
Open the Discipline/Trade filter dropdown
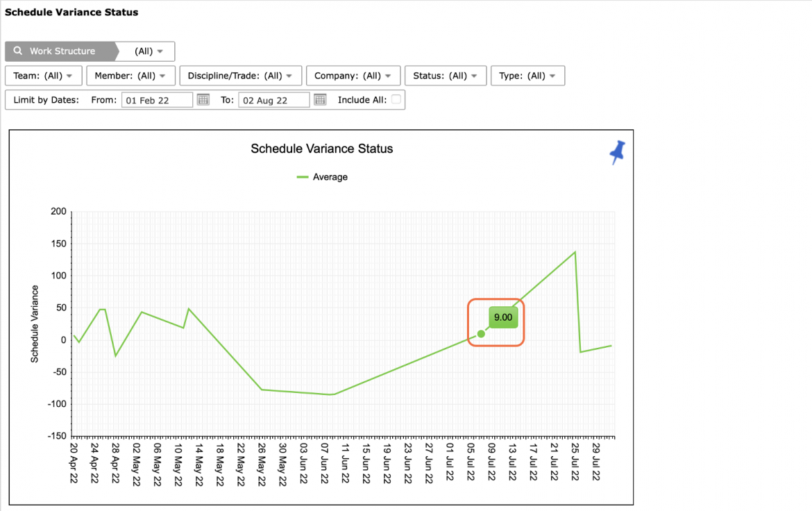point(240,76)
